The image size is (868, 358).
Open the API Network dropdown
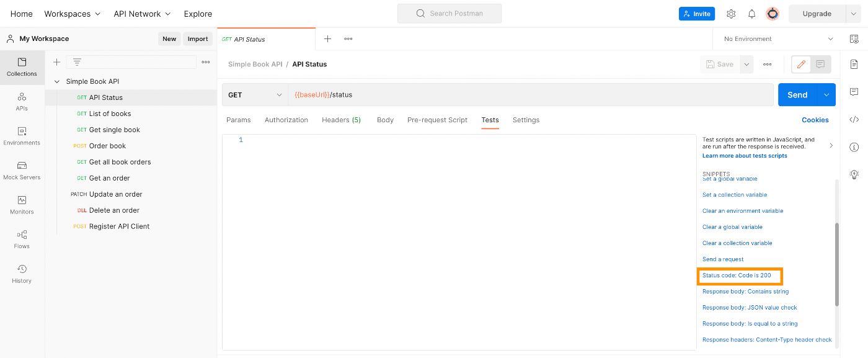(x=143, y=14)
